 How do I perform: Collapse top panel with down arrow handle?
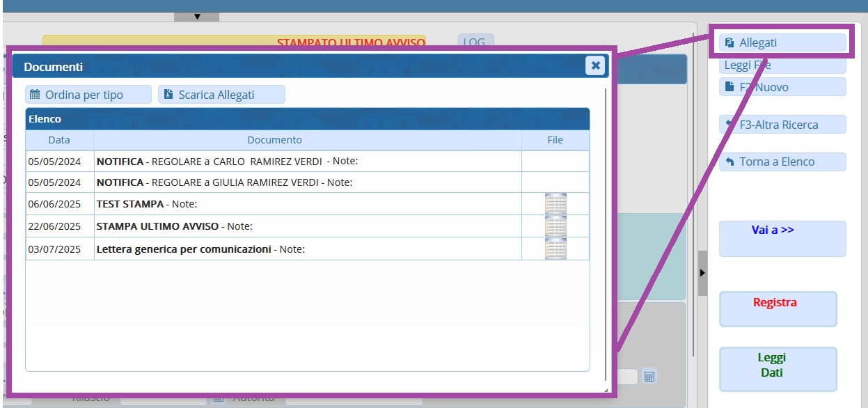pyautogui.click(x=196, y=16)
